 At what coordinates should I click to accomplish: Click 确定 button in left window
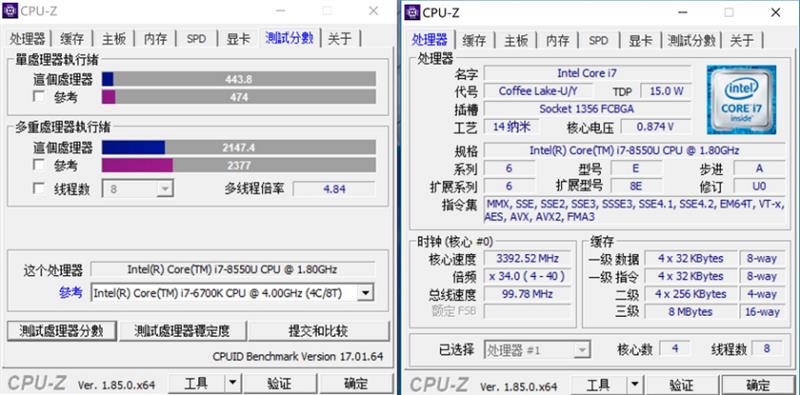(x=356, y=383)
